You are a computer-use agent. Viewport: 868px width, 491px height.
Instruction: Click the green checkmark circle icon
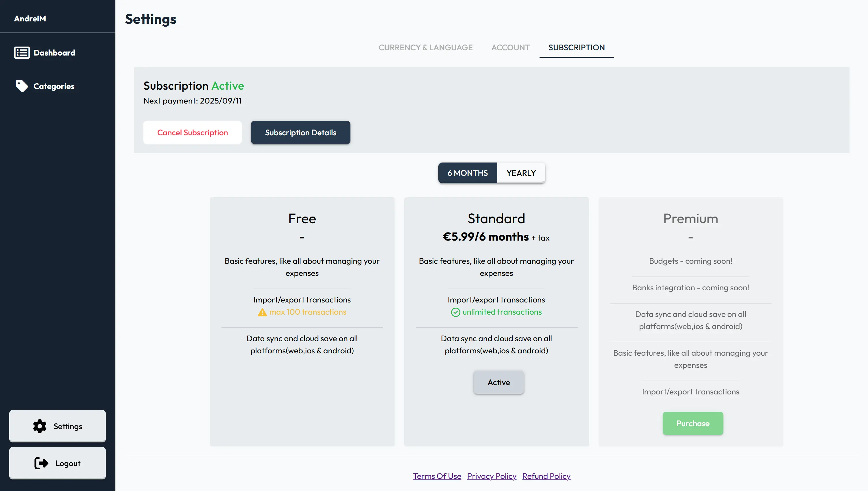(455, 312)
